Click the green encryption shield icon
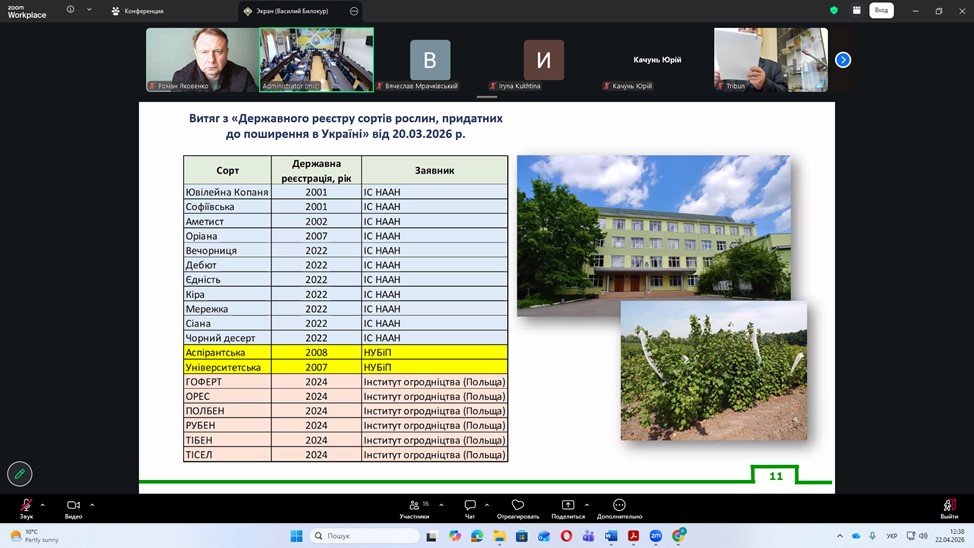Image resolution: width=974 pixels, height=548 pixels. click(x=833, y=10)
